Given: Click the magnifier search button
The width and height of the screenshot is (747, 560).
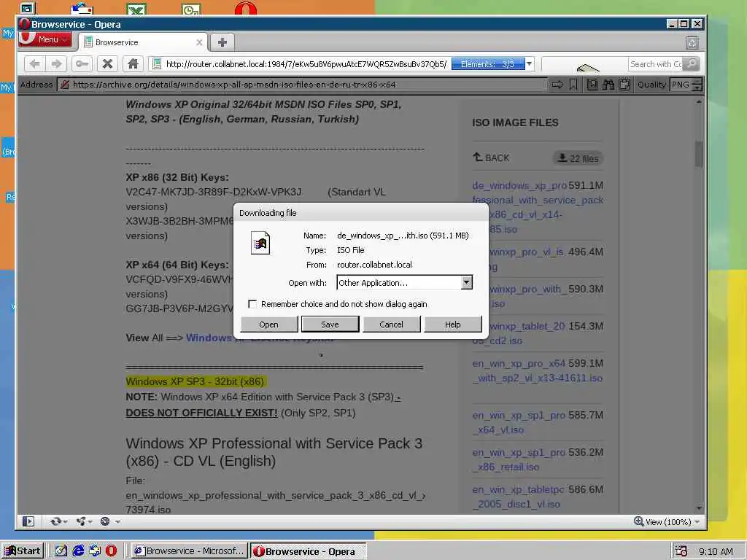Looking at the screenshot, I should point(692,64).
